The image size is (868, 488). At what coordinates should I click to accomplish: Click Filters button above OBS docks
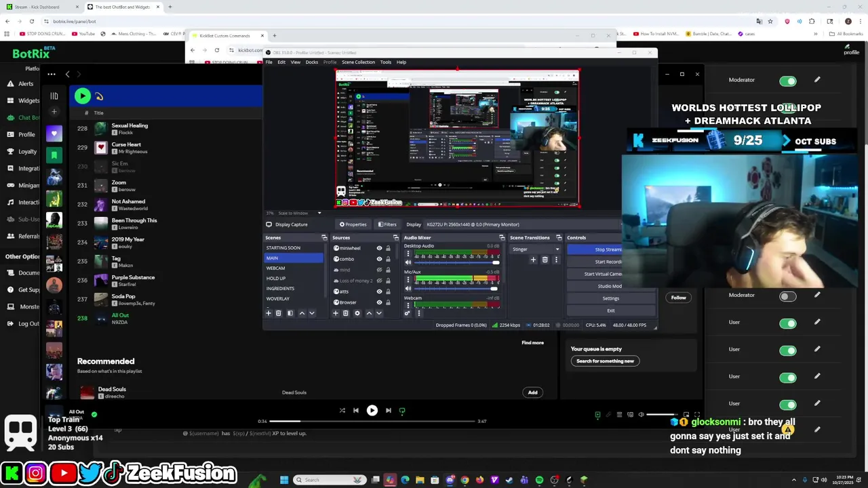(387, 224)
